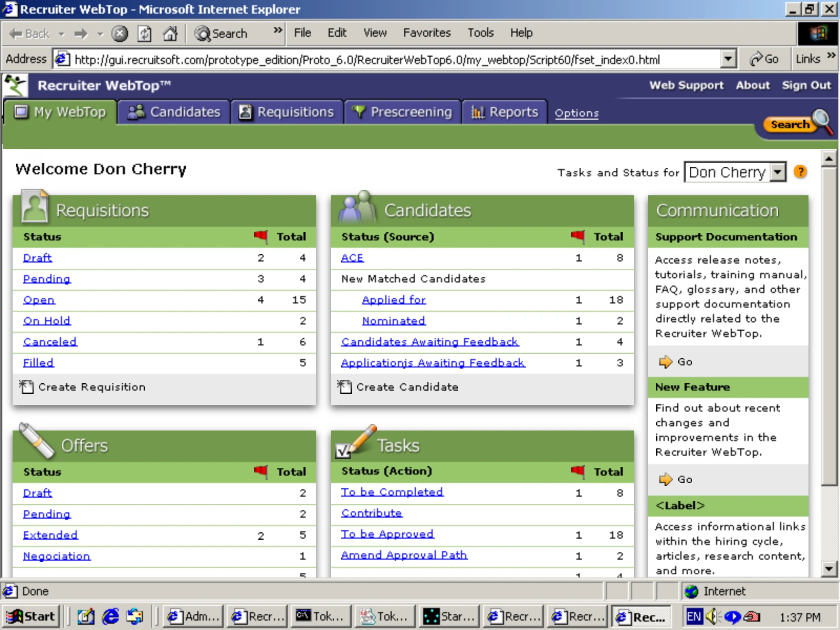The image size is (840, 630).
Task: Click the Applied for candidates link
Action: (394, 300)
